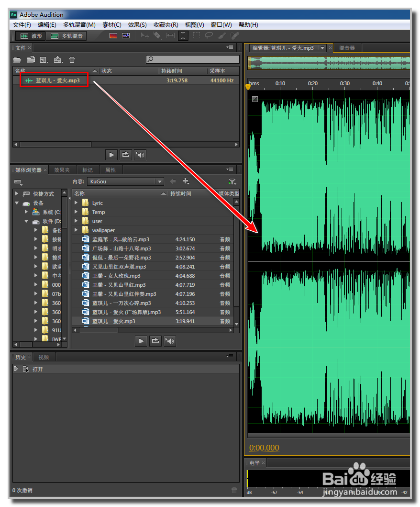Play preview in Media Browser

(x=141, y=341)
